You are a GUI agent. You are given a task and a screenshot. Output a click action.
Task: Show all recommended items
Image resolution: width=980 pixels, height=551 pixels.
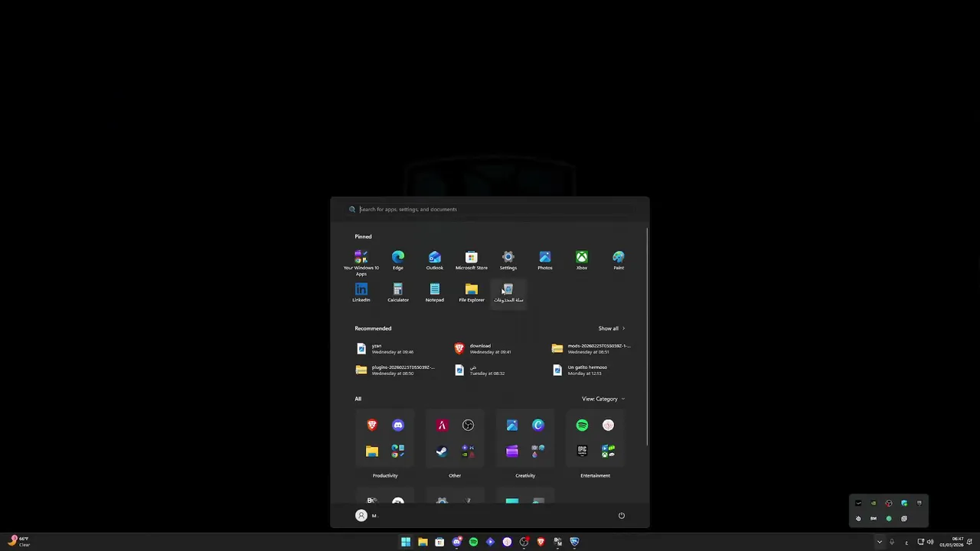(x=611, y=328)
